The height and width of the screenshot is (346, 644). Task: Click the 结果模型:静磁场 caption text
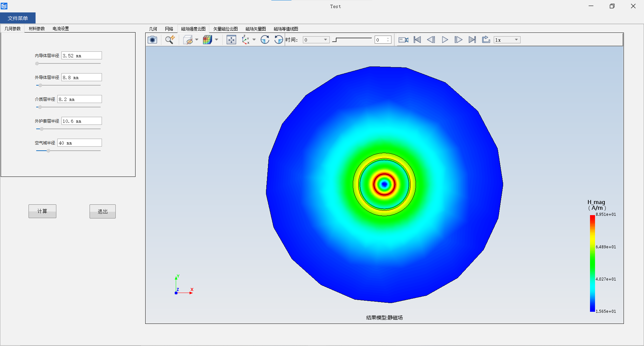(x=384, y=318)
